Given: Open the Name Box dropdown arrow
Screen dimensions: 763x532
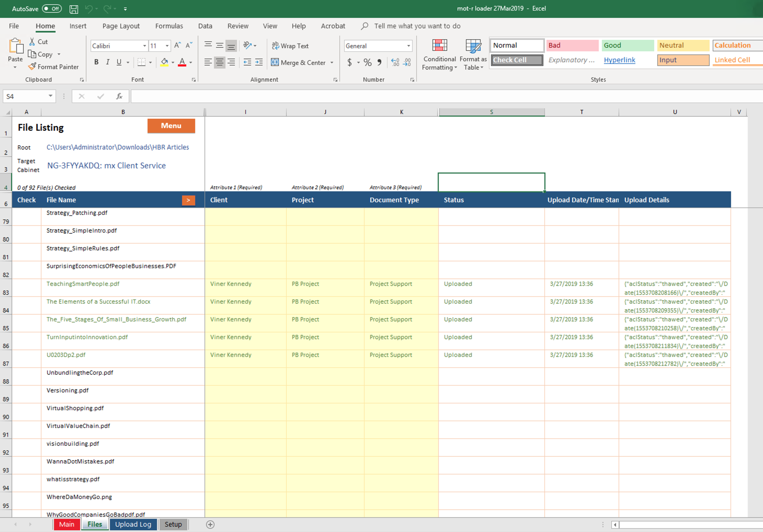Looking at the screenshot, I should click(x=50, y=96).
